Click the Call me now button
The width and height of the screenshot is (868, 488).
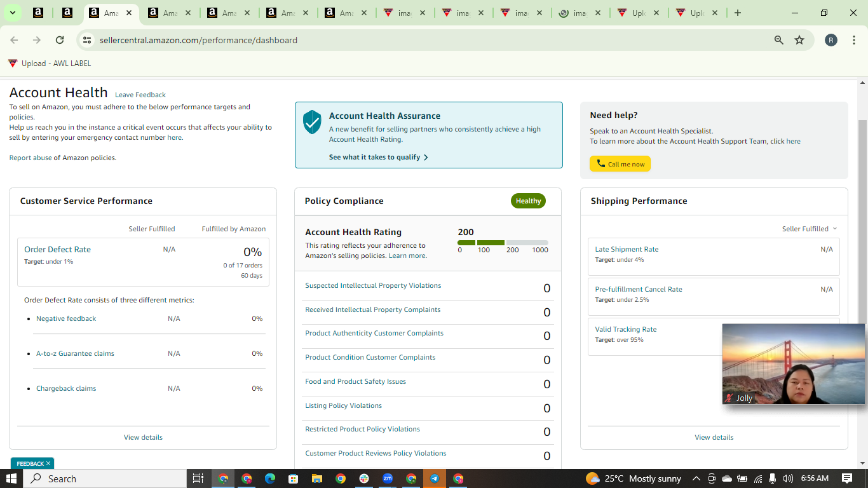[620, 164]
